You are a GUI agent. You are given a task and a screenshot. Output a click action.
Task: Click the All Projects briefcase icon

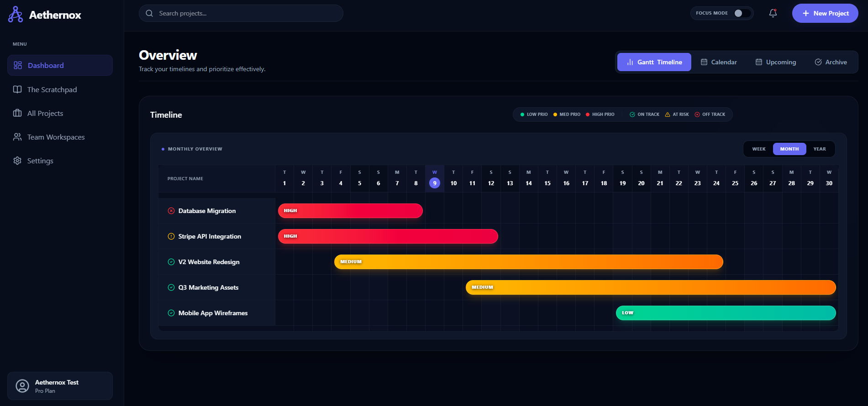pos(17,113)
